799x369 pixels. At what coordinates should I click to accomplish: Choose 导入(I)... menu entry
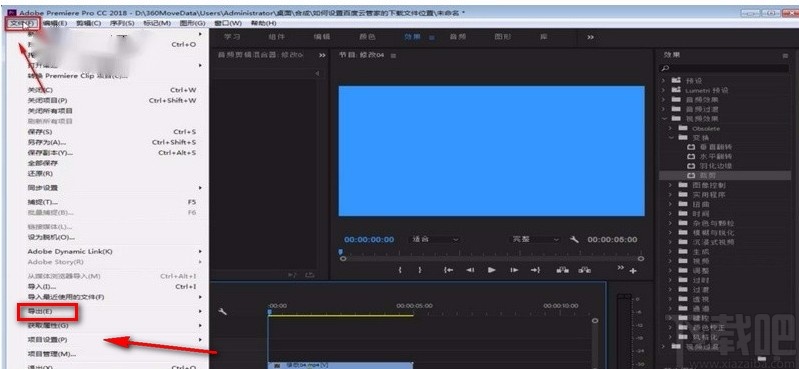click(41, 286)
